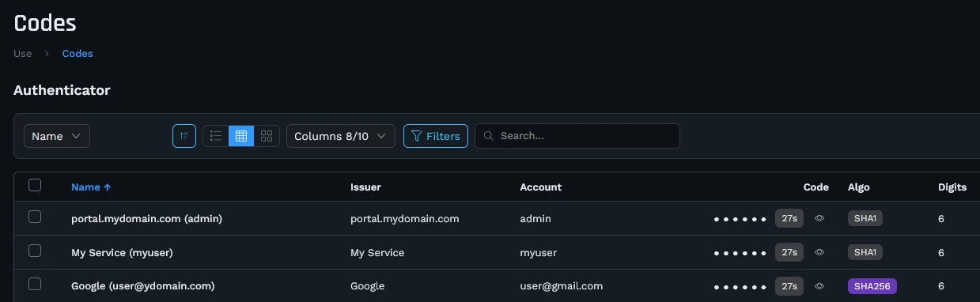The width and height of the screenshot is (980, 302).
Task: Reveal code for My Service (myuser)
Action: coord(819,252)
